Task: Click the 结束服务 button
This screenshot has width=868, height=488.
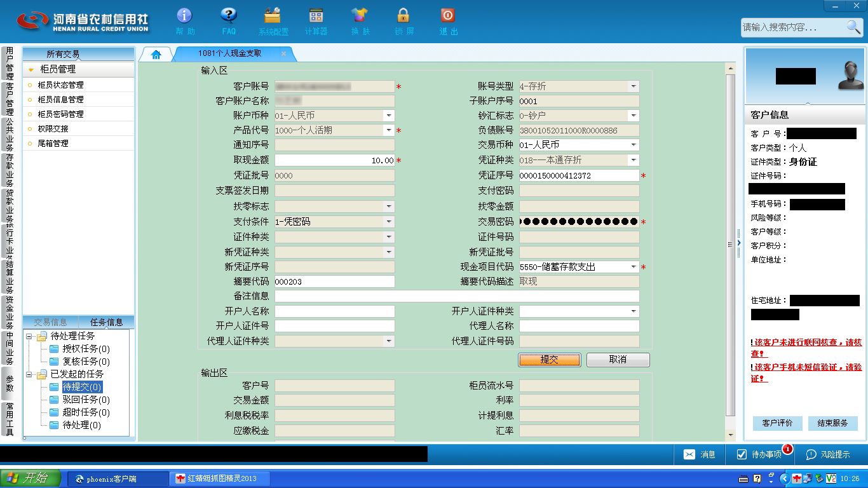Action: click(x=833, y=423)
